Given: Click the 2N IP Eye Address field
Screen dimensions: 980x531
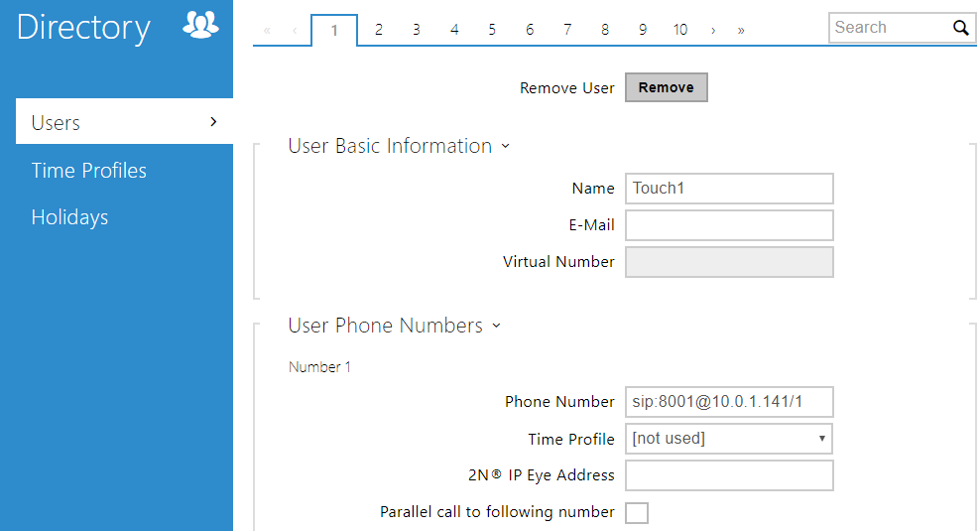Looking at the screenshot, I should (x=729, y=475).
